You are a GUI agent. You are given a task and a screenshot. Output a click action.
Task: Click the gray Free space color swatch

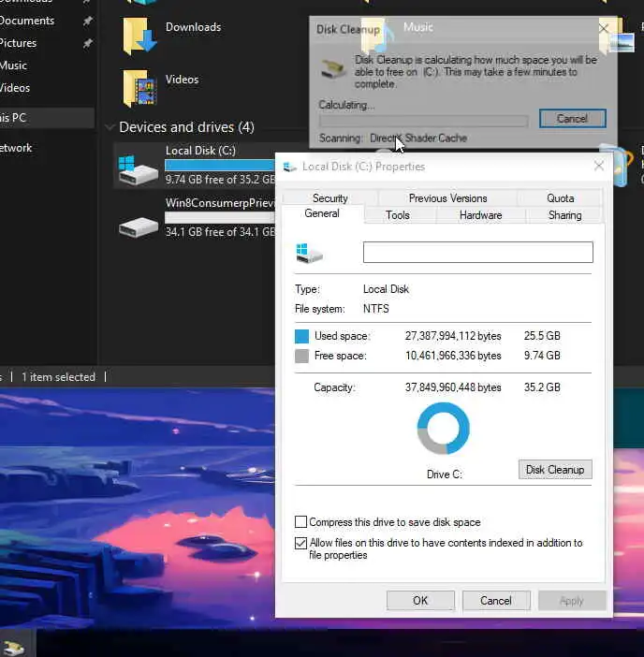pyautogui.click(x=301, y=356)
